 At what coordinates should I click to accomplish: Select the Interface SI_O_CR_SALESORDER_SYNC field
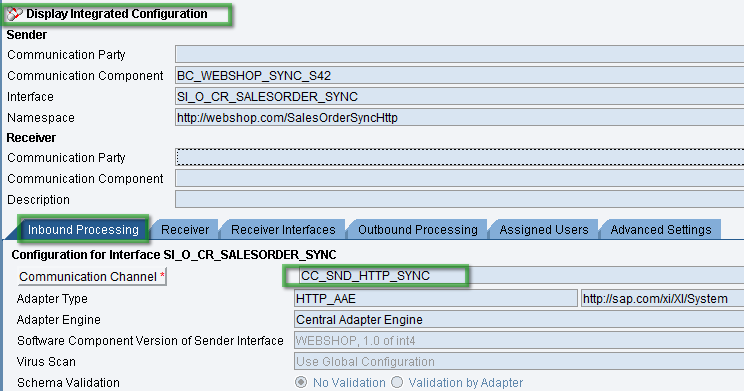click(x=459, y=96)
